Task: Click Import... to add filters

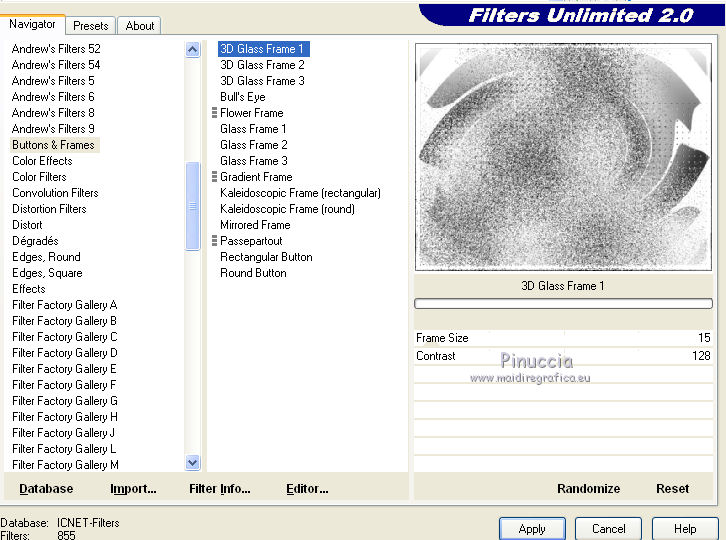Action: coord(133,489)
